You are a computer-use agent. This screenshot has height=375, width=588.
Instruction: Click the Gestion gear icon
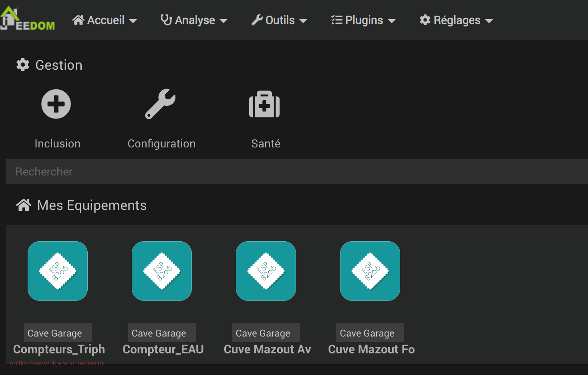(x=23, y=65)
